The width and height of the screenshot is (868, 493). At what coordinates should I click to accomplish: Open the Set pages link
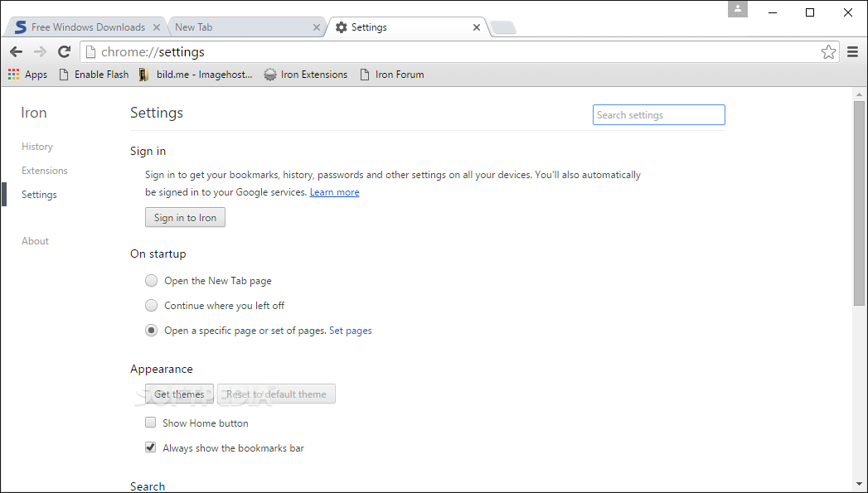pos(351,331)
